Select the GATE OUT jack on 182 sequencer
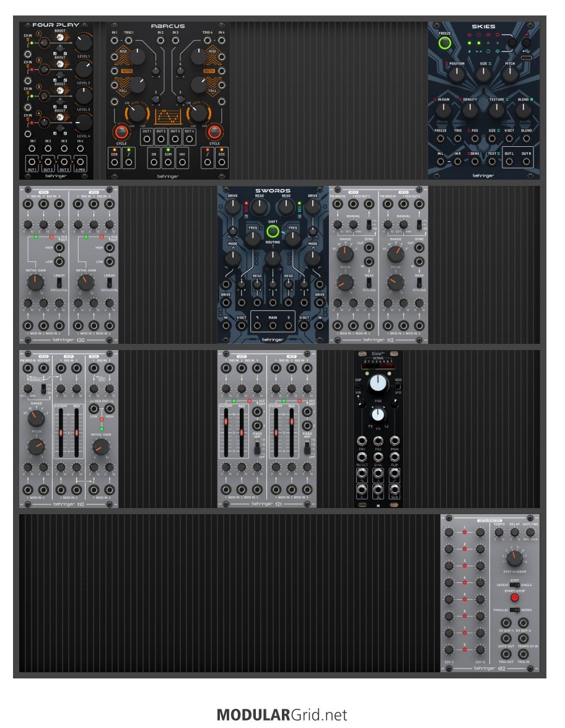This screenshot has width=565, height=728. [506, 638]
